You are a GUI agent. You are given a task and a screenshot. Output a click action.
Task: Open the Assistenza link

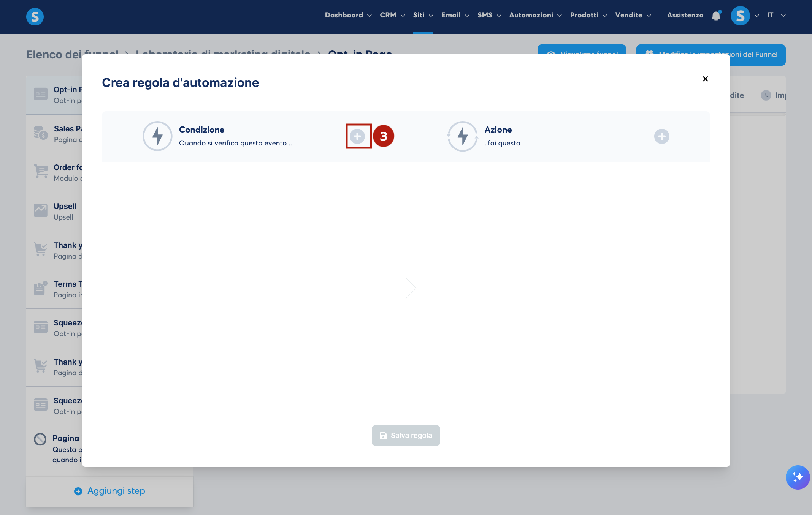pos(685,15)
